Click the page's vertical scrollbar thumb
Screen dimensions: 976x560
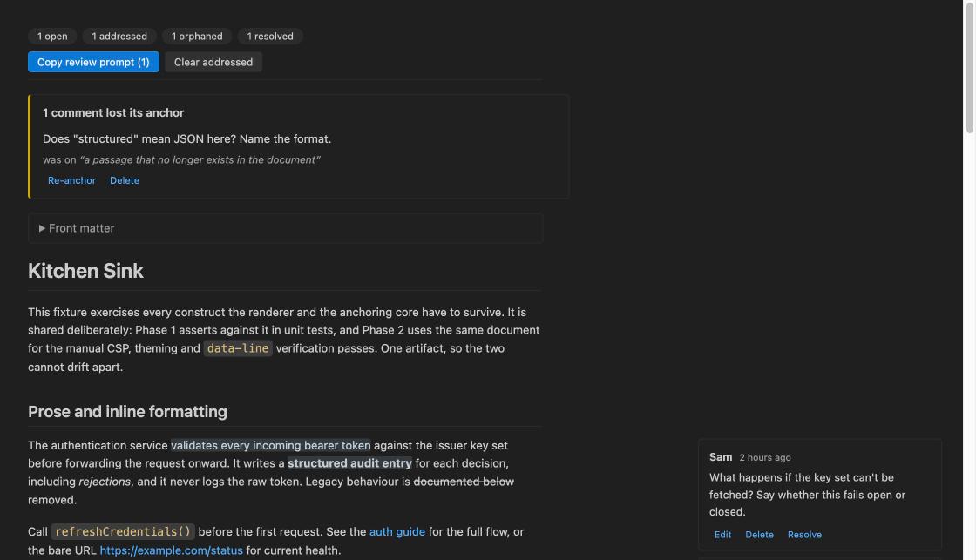coord(969,67)
